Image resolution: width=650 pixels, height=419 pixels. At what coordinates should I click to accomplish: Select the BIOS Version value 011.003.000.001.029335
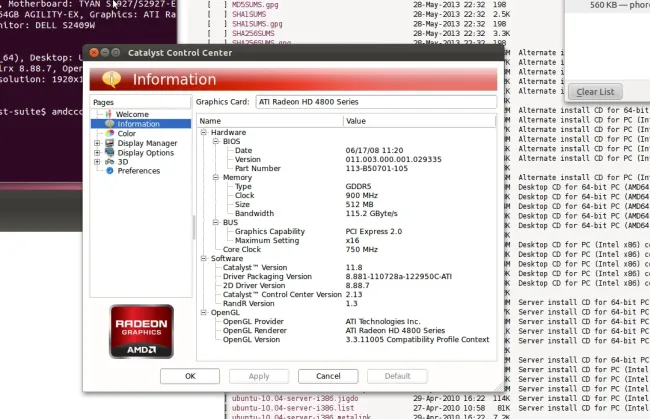[x=393, y=160]
